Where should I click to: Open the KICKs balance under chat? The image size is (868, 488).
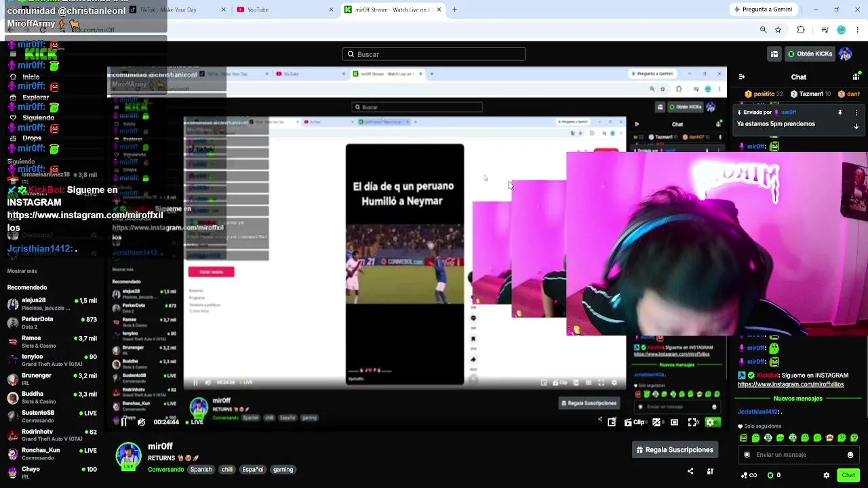click(x=774, y=475)
